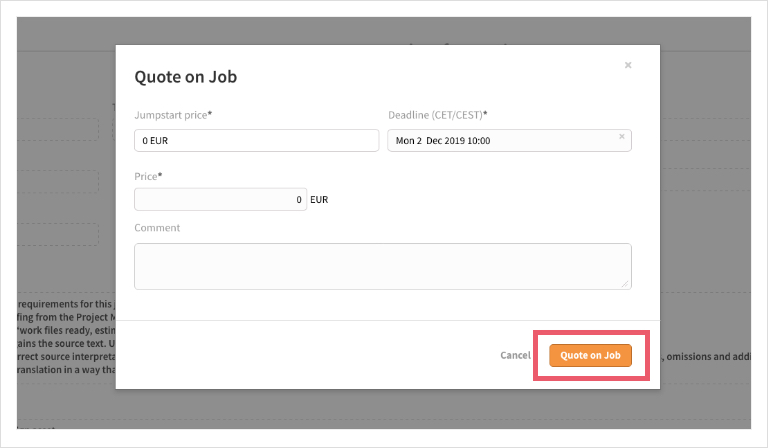Open the Deadline date picker field

[500, 141]
